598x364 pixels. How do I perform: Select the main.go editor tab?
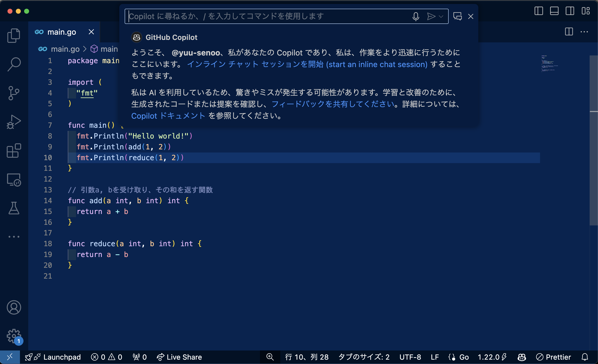click(x=62, y=32)
